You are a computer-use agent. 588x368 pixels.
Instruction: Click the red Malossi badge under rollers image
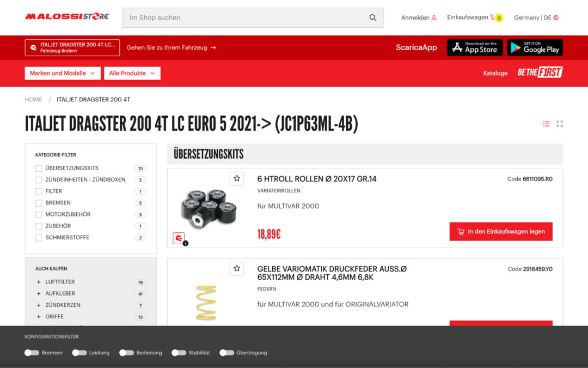click(179, 238)
